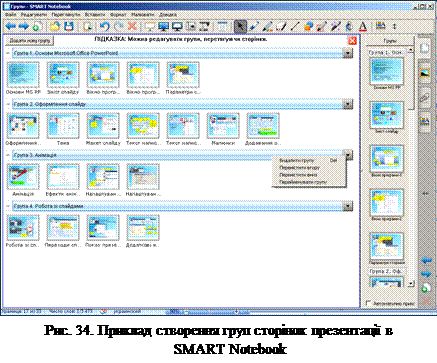Collapse Група 4 Робота зі слайдами

tap(8, 206)
